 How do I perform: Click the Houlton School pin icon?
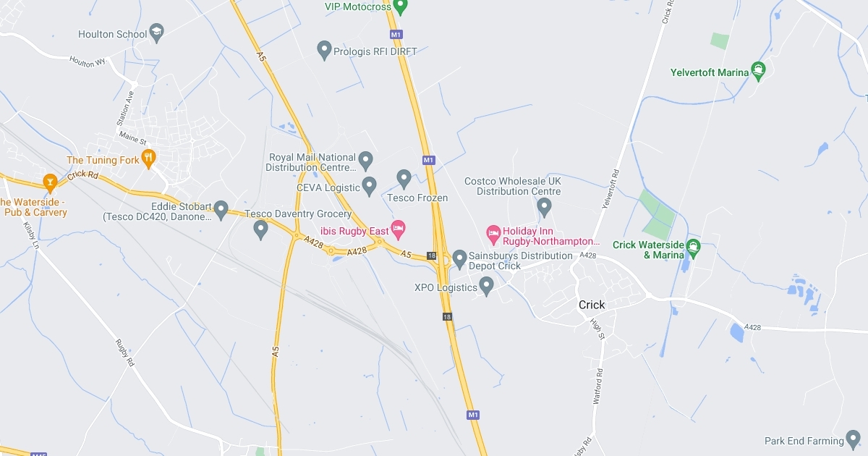coord(157,33)
